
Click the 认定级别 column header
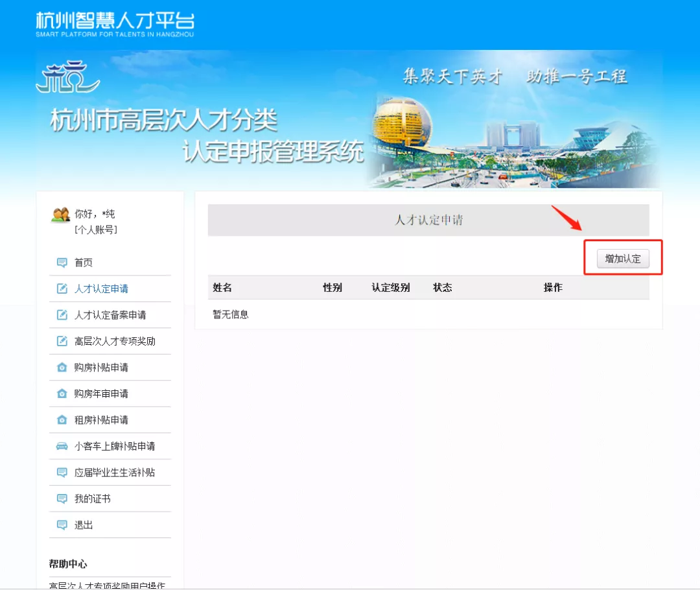[x=391, y=288]
